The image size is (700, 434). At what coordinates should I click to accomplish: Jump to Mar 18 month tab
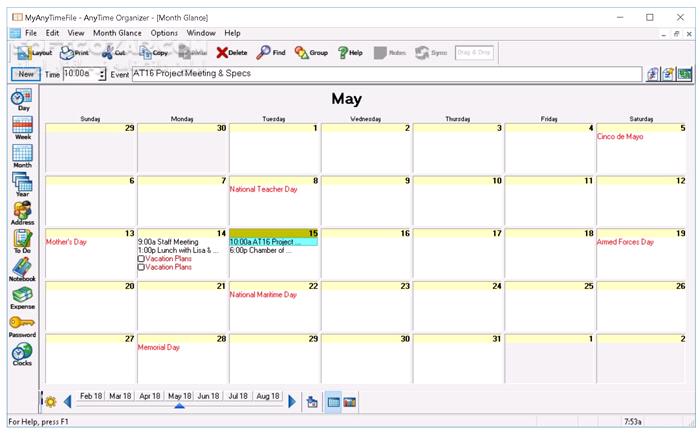click(x=121, y=396)
